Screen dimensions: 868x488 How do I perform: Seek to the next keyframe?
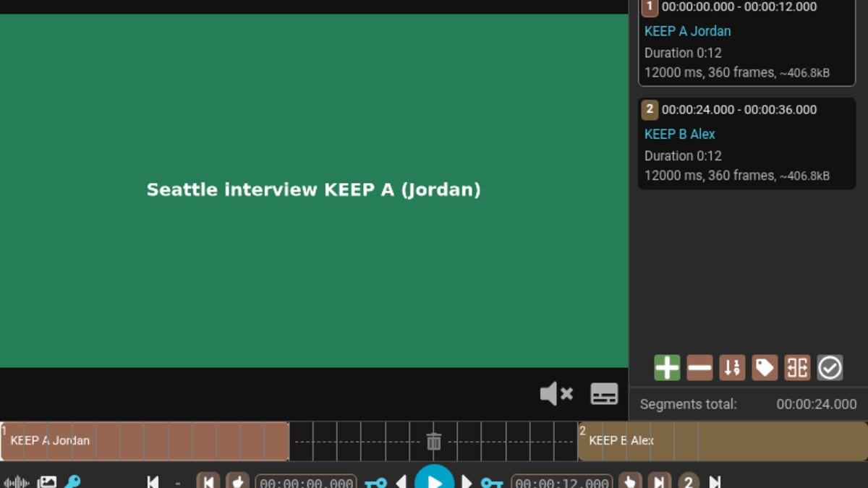point(492,483)
